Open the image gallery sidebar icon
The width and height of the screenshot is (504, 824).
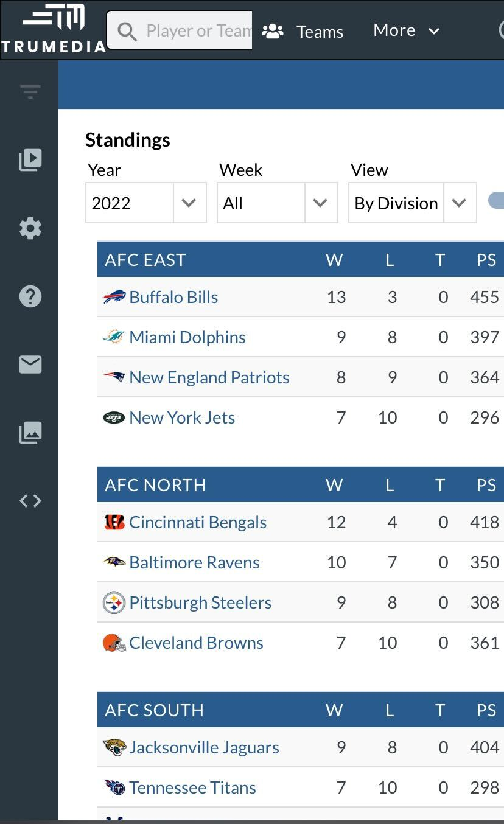30,433
